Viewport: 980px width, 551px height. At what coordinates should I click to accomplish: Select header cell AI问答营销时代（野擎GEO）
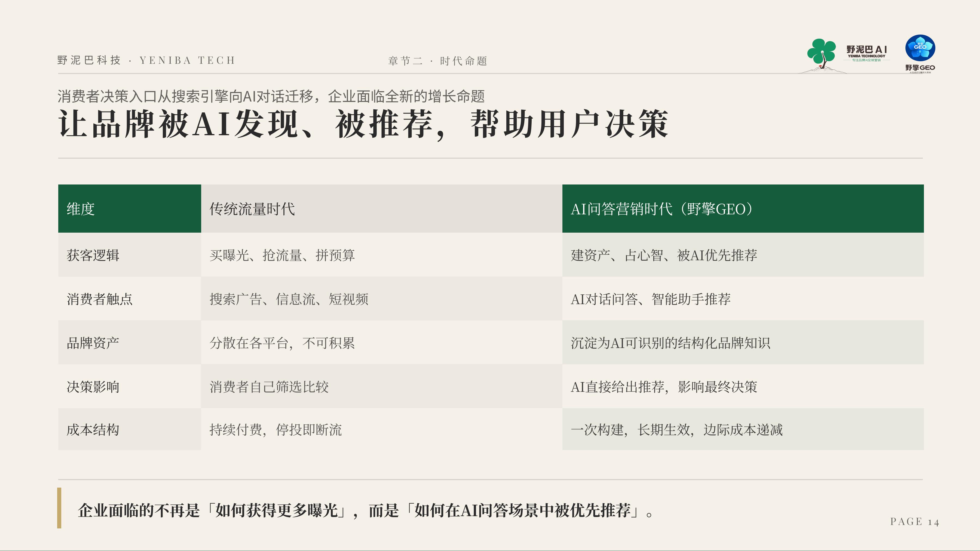click(743, 209)
